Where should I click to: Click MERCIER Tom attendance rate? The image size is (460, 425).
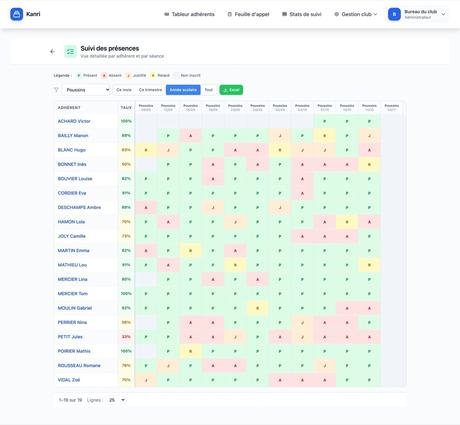[x=126, y=293]
